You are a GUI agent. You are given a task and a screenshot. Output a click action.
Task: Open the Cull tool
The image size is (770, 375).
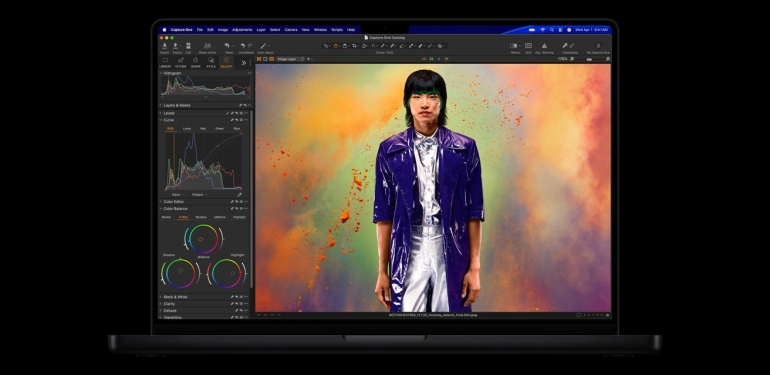(188, 46)
